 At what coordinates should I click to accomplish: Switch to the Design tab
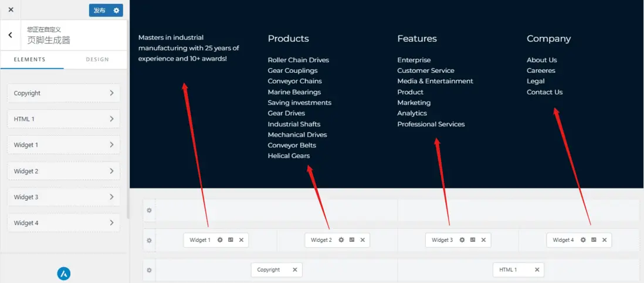(97, 59)
